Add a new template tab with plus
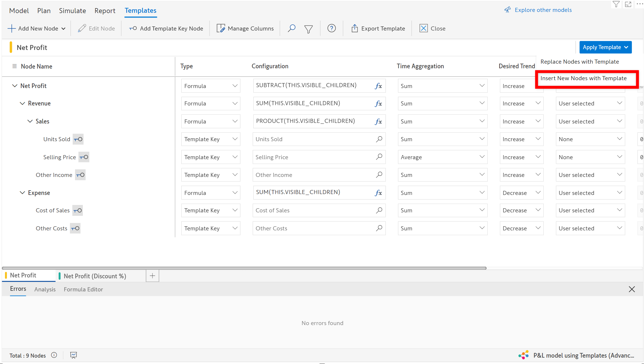 [152, 276]
